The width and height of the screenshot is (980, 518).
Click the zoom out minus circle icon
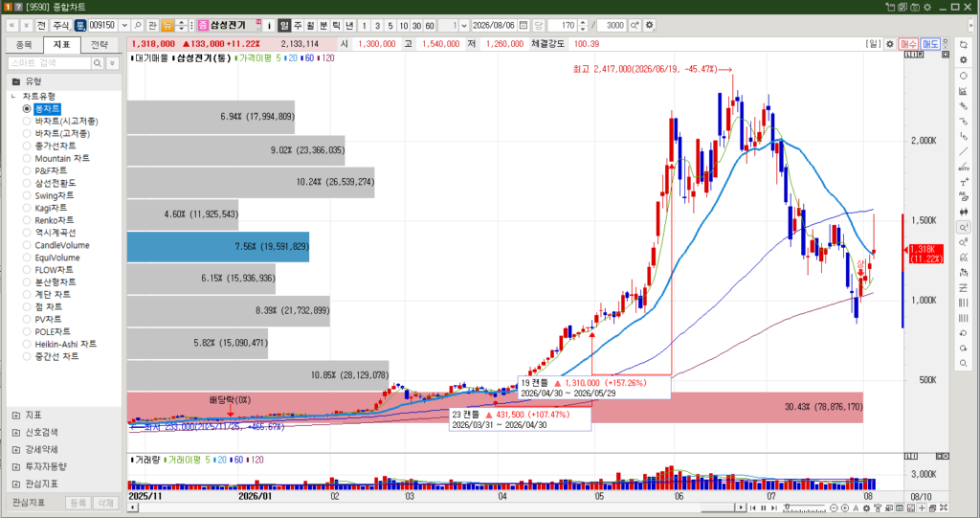(834, 508)
